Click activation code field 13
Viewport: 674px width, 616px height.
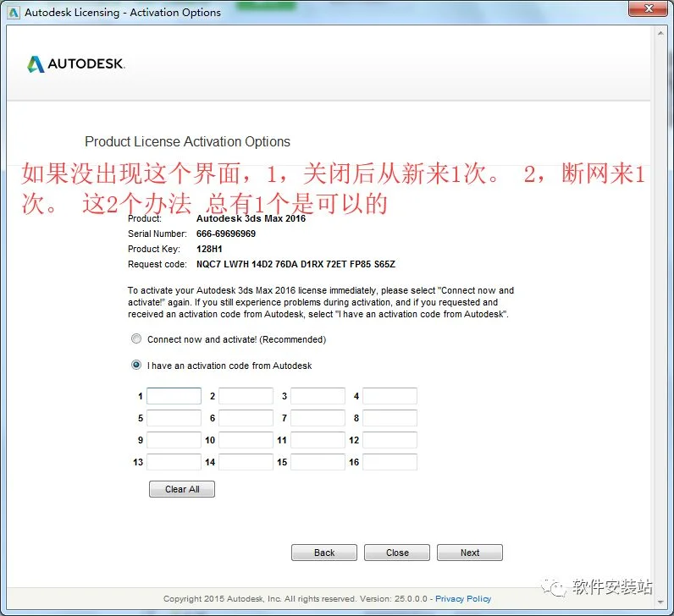pyautogui.click(x=174, y=462)
